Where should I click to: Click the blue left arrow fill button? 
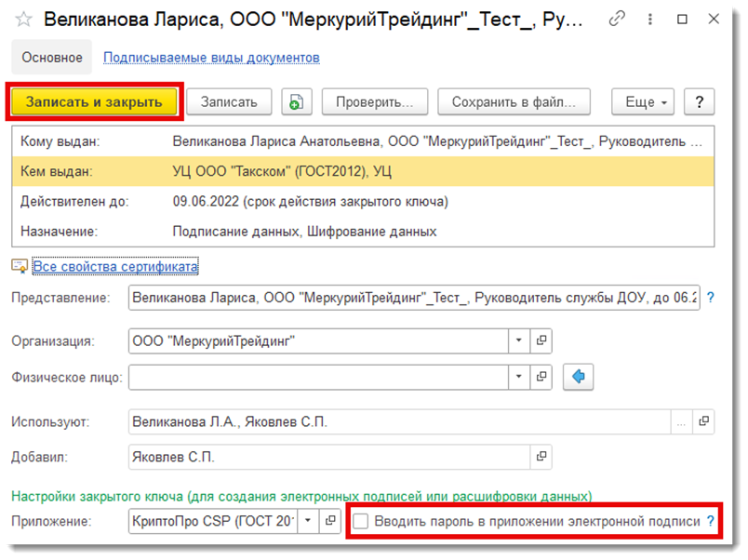(x=578, y=377)
